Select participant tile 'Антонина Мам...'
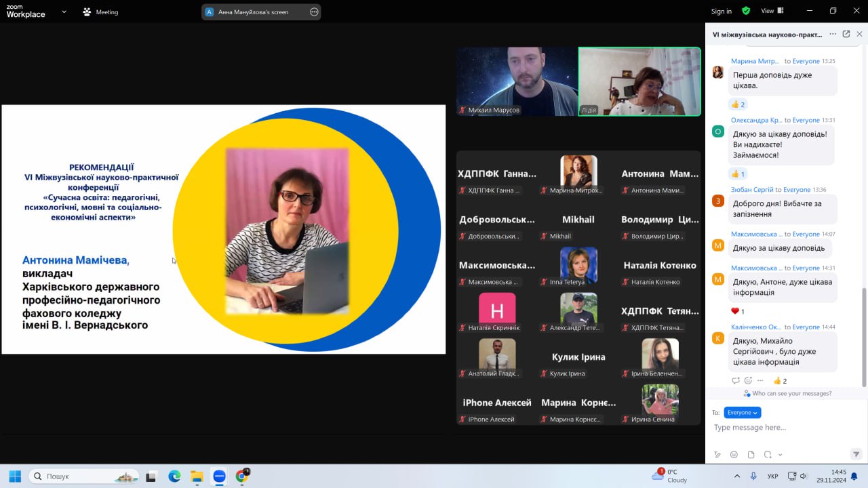Viewport: 868px width, 488px height. (x=660, y=175)
